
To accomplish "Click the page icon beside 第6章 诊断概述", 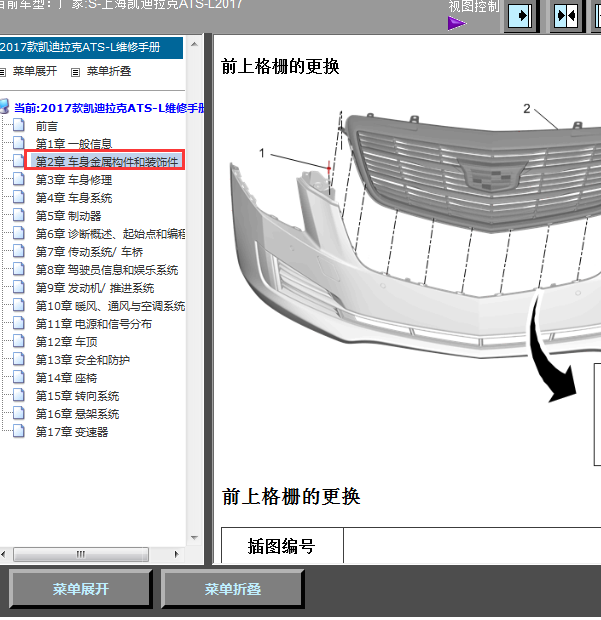I will (19, 232).
